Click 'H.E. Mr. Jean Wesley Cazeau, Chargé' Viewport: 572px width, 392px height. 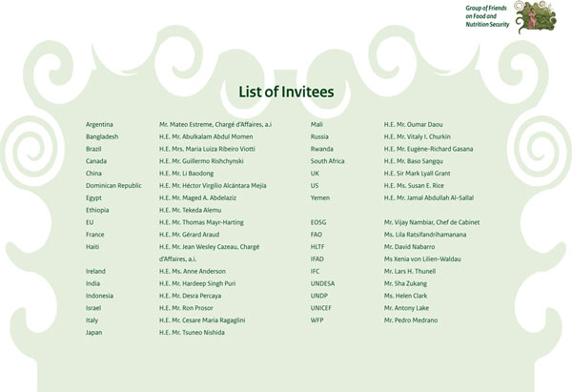(x=210, y=247)
